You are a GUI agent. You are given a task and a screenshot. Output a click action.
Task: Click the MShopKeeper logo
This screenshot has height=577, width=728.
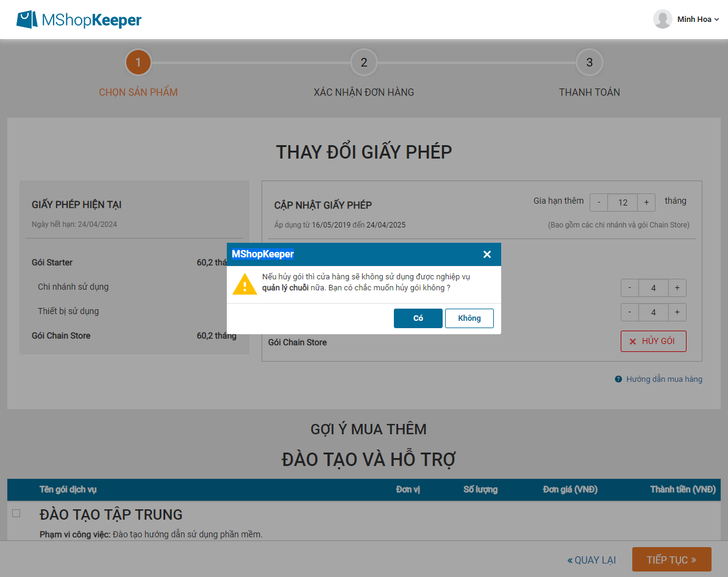[x=79, y=20]
